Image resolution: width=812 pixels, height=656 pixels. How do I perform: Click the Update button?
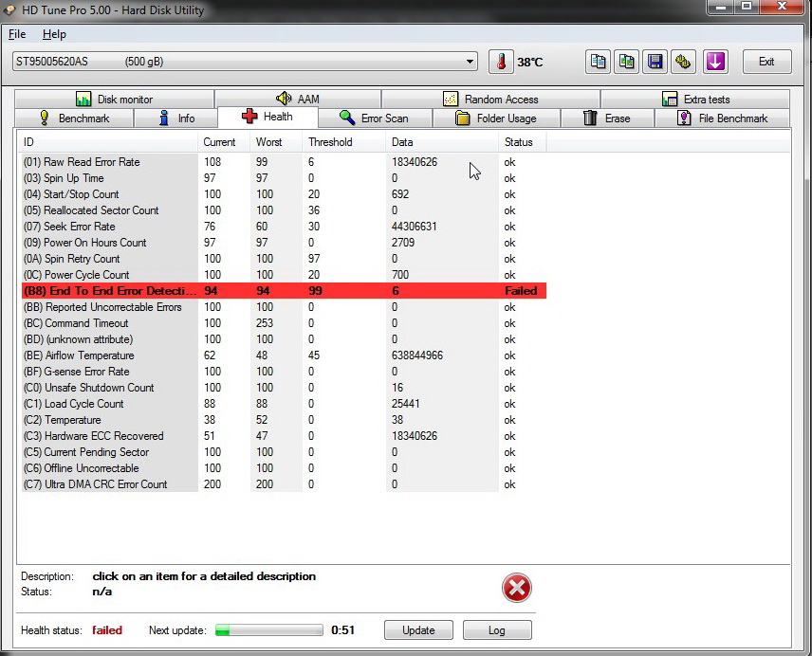pos(418,630)
